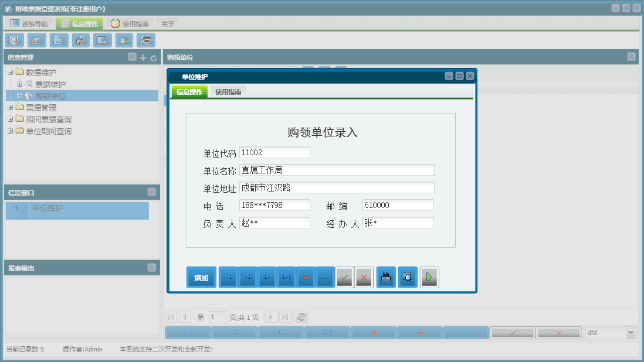644x362 pixels.
Task: Click the print preview magnifier button in dialog
Action: [x=408, y=278]
